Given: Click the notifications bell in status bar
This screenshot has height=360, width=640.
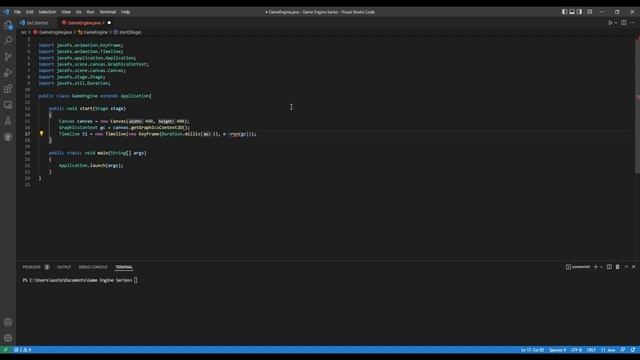Looking at the screenshot, I should 633,350.
